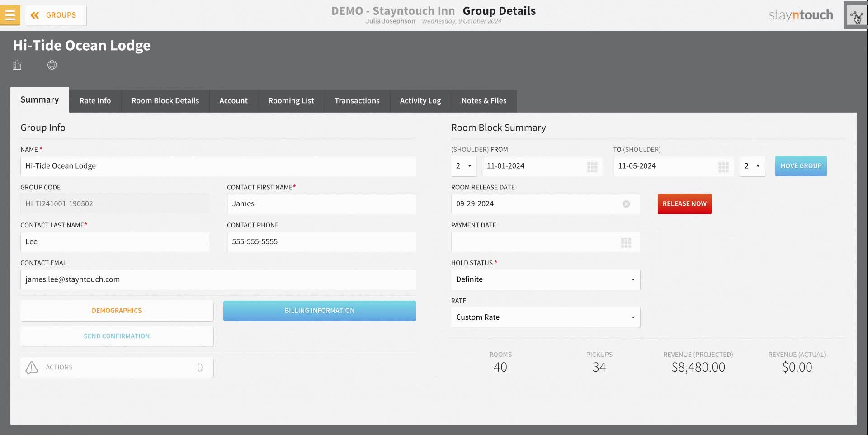Viewport: 868px width, 435px height.
Task: Open the Rooming List tab
Action: click(x=291, y=101)
